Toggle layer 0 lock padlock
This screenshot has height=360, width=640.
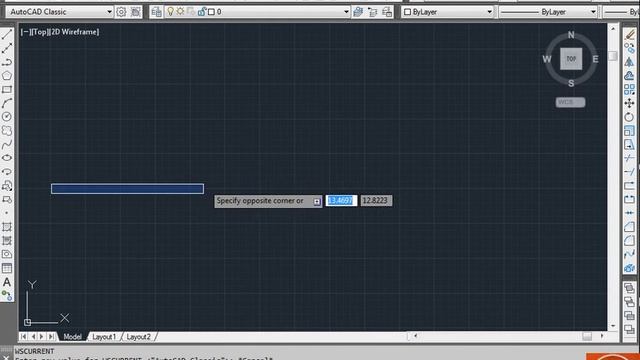[201, 12]
